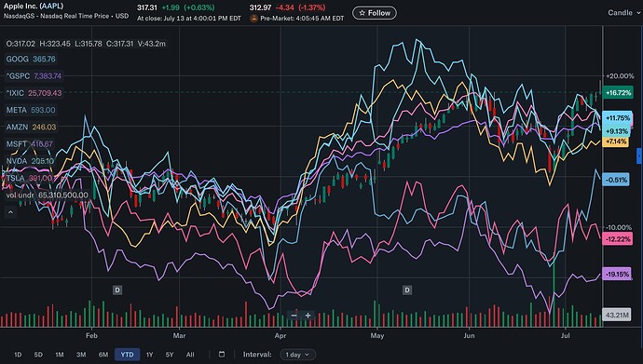Select the All range tab
This screenshot has width=643, height=364.
pyautogui.click(x=190, y=355)
